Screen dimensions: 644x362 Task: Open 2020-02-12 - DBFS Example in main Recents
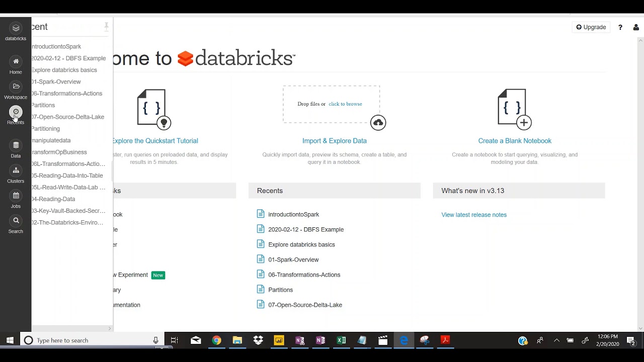pyautogui.click(x=306, y=229)
